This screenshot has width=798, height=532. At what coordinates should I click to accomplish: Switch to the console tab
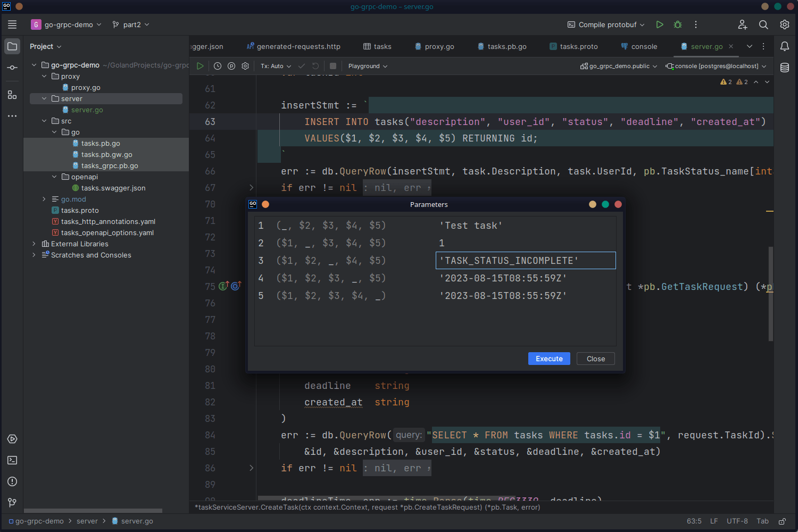[x=643, y=46]
